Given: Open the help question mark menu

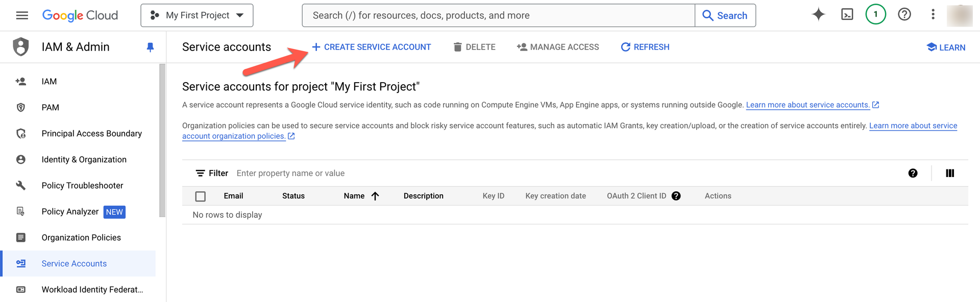Looking at the screenshot, I should [x=904, y=15].
